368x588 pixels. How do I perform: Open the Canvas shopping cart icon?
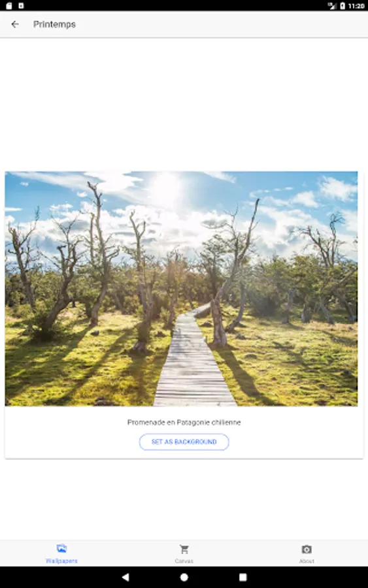[x=184, y=549]
